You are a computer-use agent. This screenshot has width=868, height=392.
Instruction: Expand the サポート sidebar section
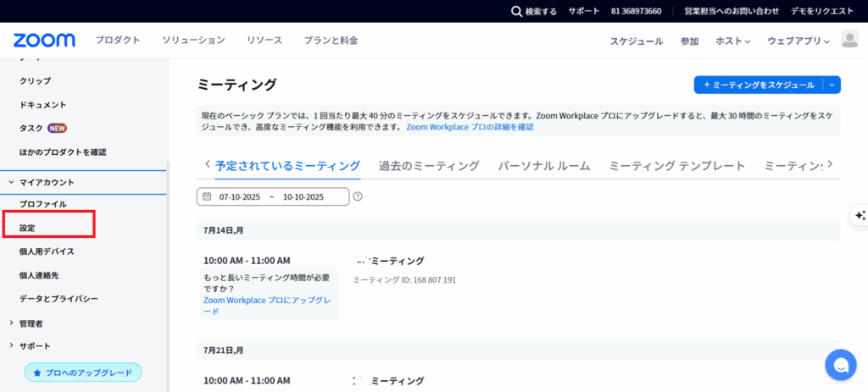(x=11, y=345)
